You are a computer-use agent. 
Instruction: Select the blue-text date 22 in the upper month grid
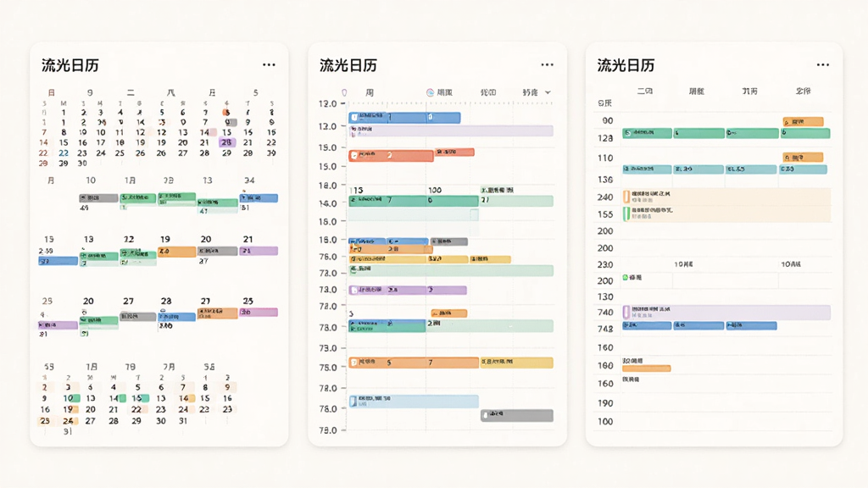64,152
